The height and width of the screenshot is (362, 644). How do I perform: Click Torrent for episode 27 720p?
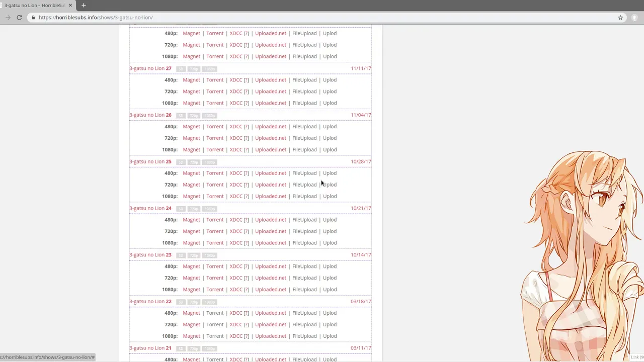point(215,92)
